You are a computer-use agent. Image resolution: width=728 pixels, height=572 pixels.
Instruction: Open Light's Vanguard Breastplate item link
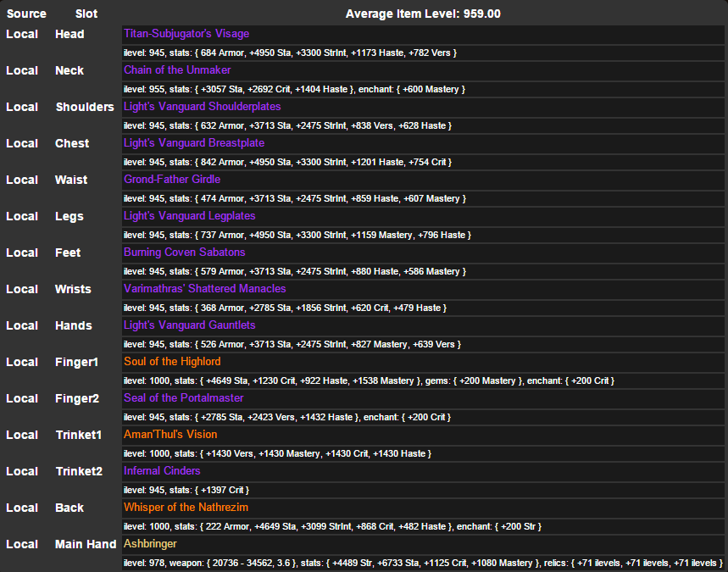coord(194,143)
